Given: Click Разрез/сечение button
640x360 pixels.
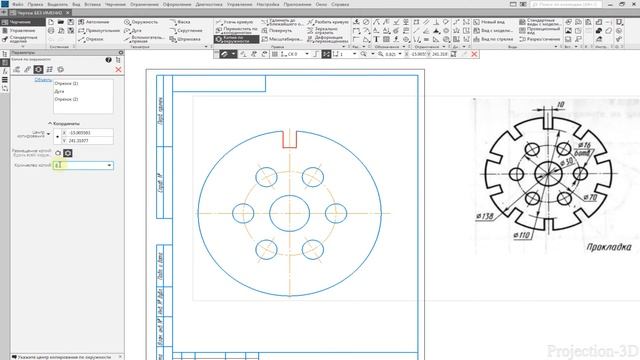Looking at the screenshot, I should point(539,39).
